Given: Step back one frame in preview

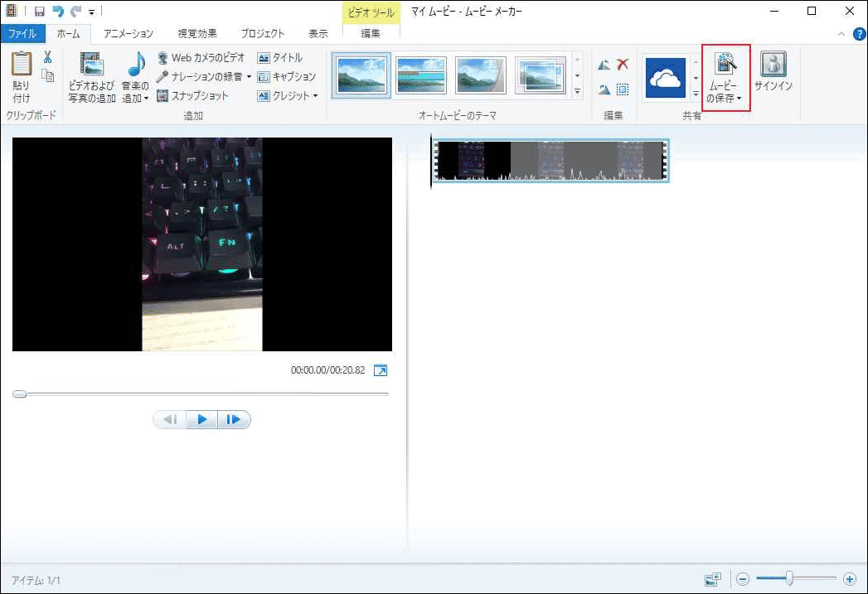Looking at the screenshot, I should (x=171, y=419).
